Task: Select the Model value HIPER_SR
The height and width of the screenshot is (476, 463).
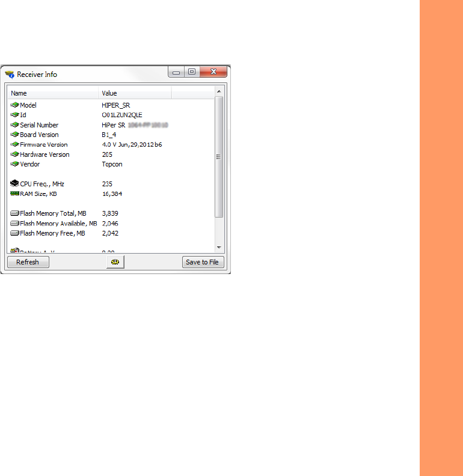Action: (115, 105)
